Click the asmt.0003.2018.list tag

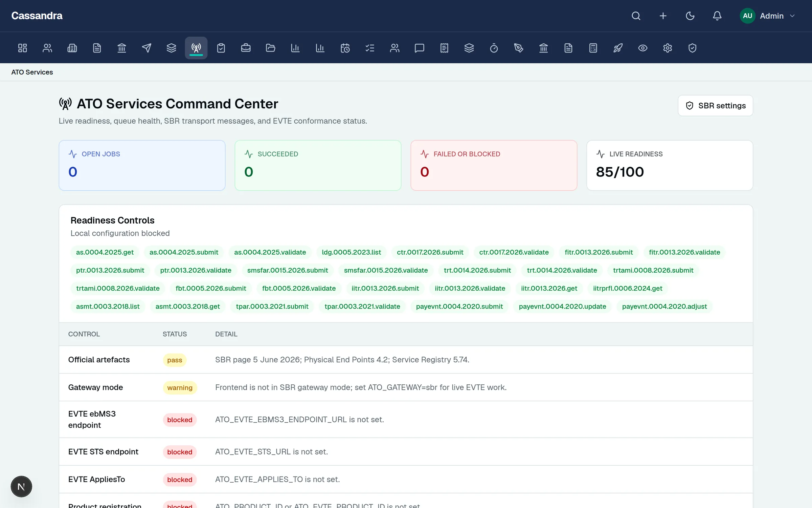[108, 306]
